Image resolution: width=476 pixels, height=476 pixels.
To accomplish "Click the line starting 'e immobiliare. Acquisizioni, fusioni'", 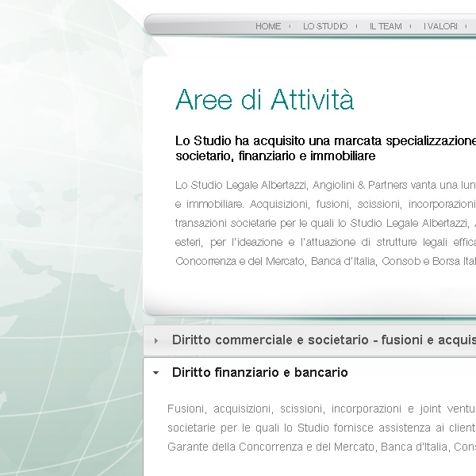I will pos(325,204).
